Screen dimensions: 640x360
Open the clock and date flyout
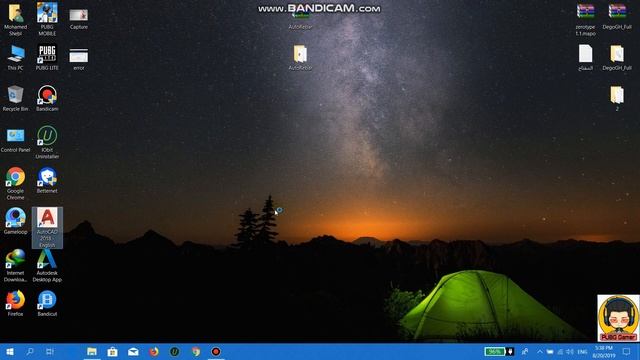[x=604, y=351]
